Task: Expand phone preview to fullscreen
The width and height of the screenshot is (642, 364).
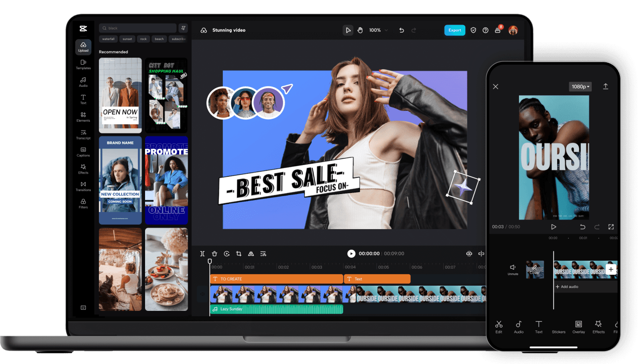Action: [x=611, y=227]
